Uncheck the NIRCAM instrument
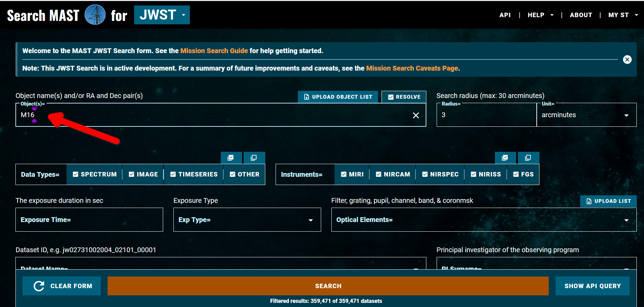This screenshot has height=307, width=644. [x=393, y=174]
